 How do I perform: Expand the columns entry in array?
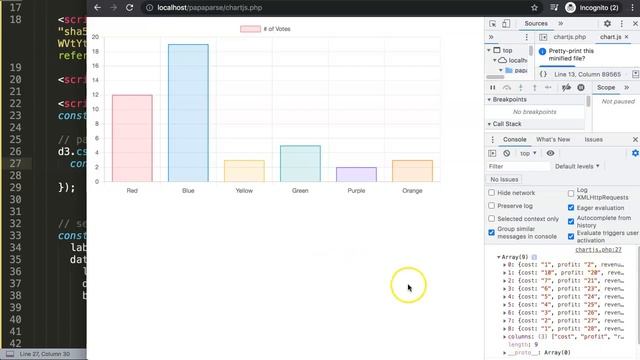[x=505, y=337]
